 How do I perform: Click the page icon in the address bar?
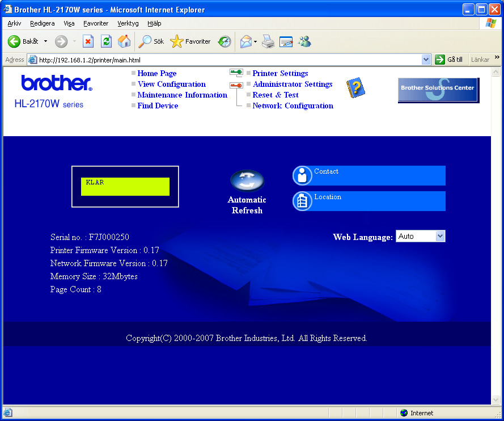[33, 60]
